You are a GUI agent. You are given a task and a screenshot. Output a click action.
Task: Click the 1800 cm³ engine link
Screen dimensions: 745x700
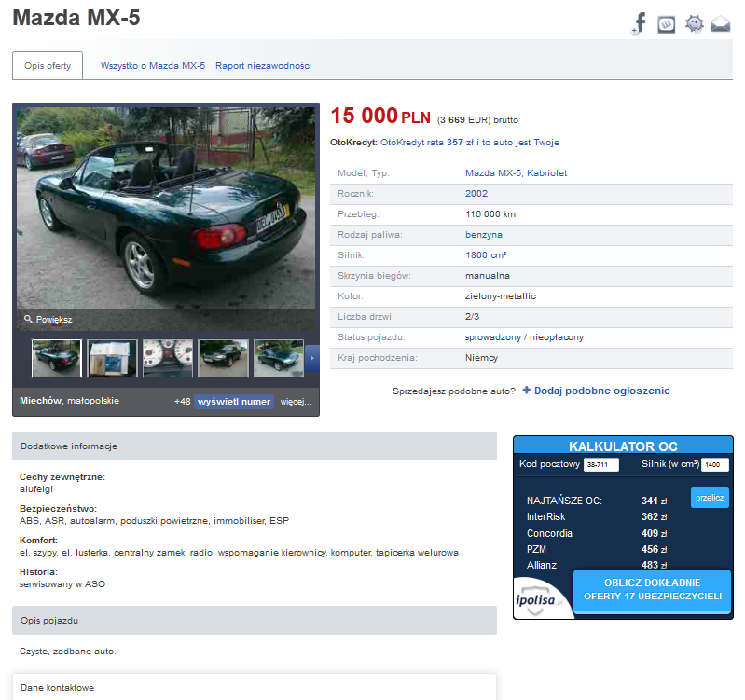486,255
